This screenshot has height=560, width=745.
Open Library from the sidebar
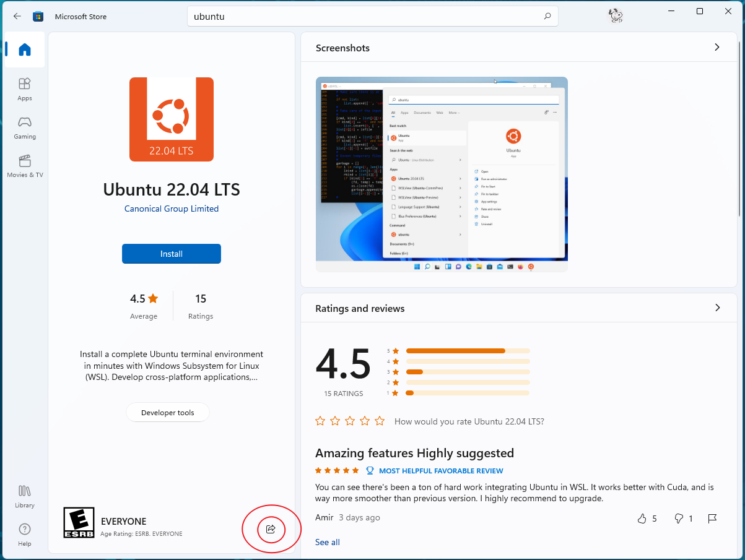pyautogui.click(x=25, y=496)
